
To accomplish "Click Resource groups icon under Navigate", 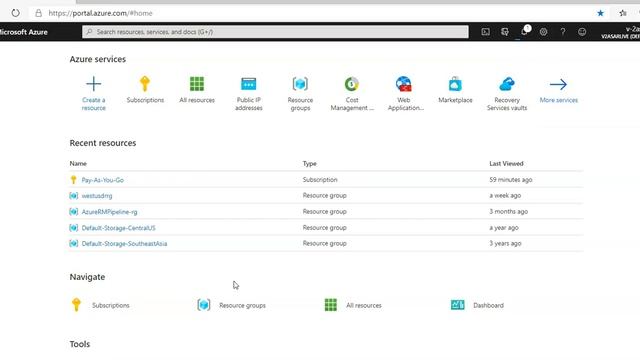I will (x=204, y=305).
